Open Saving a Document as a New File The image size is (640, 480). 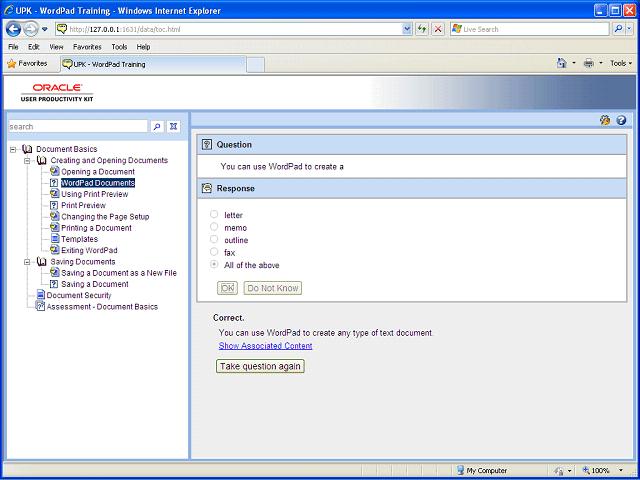point(119,273)
